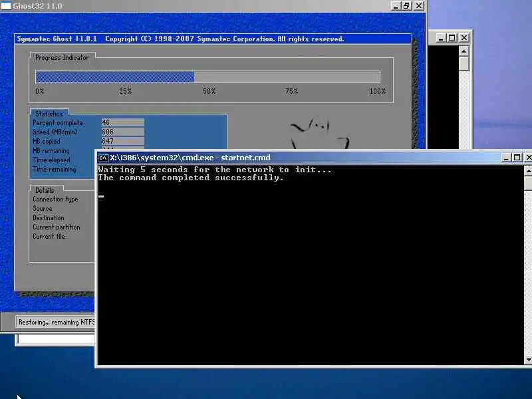Click scrollbar thumb in background window
The image size is (532, 399).
pos(464,63)
